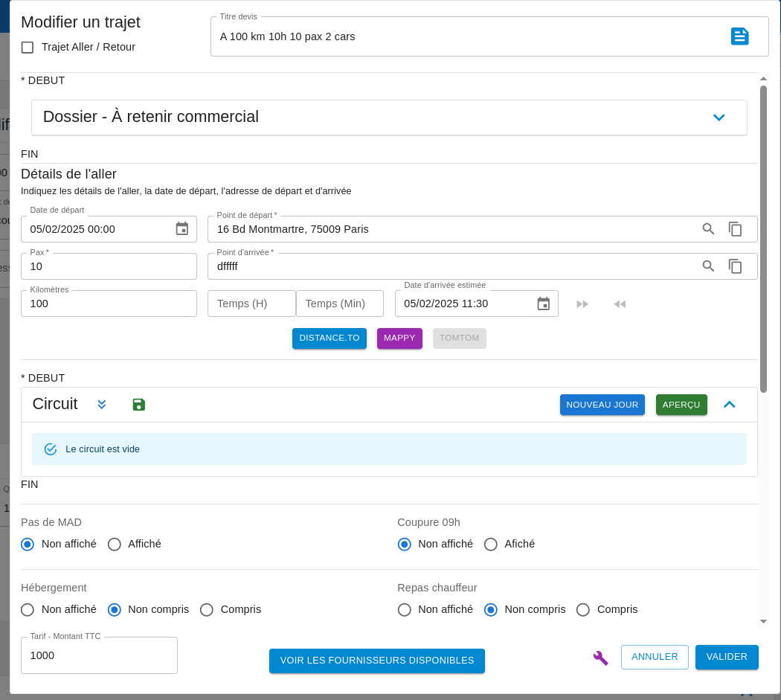Click the purple wrench tool icon

click(600, 658)
